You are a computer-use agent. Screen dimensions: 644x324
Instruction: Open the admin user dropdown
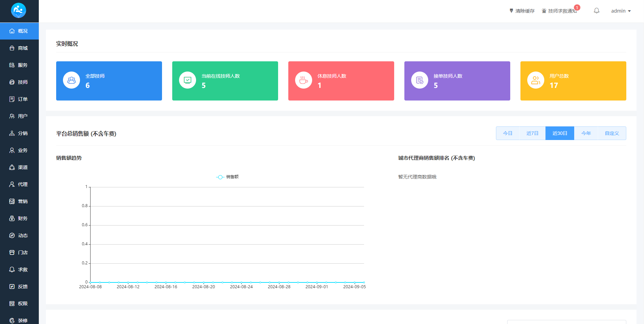[x=621, y=11]
